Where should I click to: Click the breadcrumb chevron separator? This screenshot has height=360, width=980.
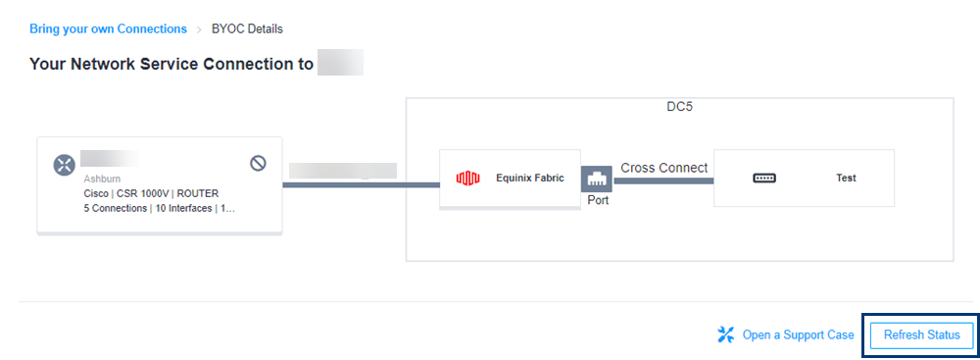(x=199, y=29)
